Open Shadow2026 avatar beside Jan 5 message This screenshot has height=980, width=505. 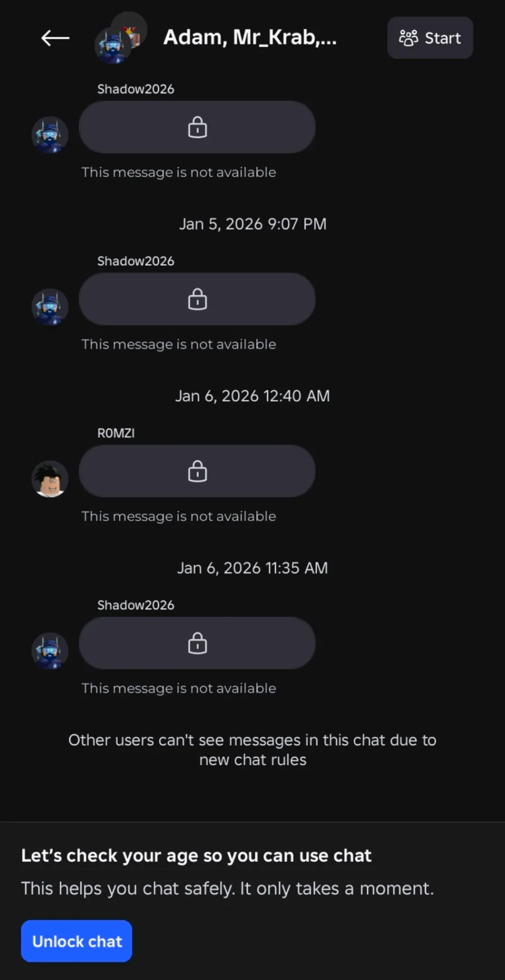[50, 307]
